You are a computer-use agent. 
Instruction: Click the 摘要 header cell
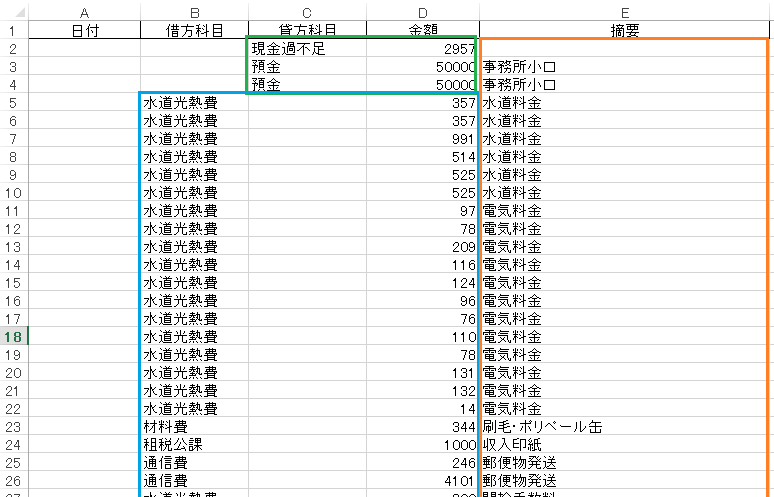(626, 29)
